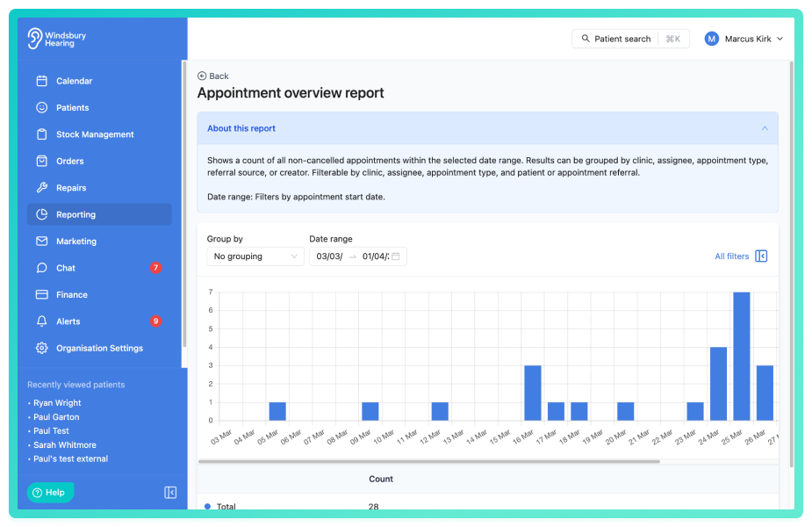This screenshot has width=812, height=527.
Task: Click the Total count value 28
Action: (x=373, y=506)
